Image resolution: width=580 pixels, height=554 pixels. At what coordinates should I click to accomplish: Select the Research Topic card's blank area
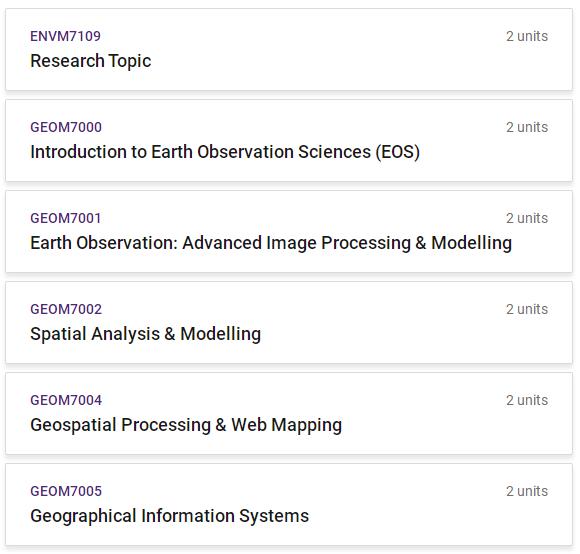pyautogui.click(x=333, y=61)
